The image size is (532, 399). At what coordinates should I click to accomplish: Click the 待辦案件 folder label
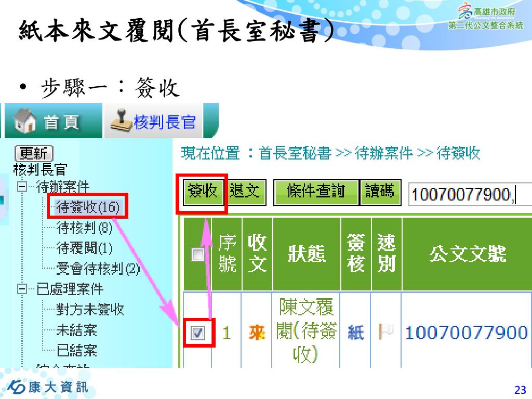click(63, 187)
